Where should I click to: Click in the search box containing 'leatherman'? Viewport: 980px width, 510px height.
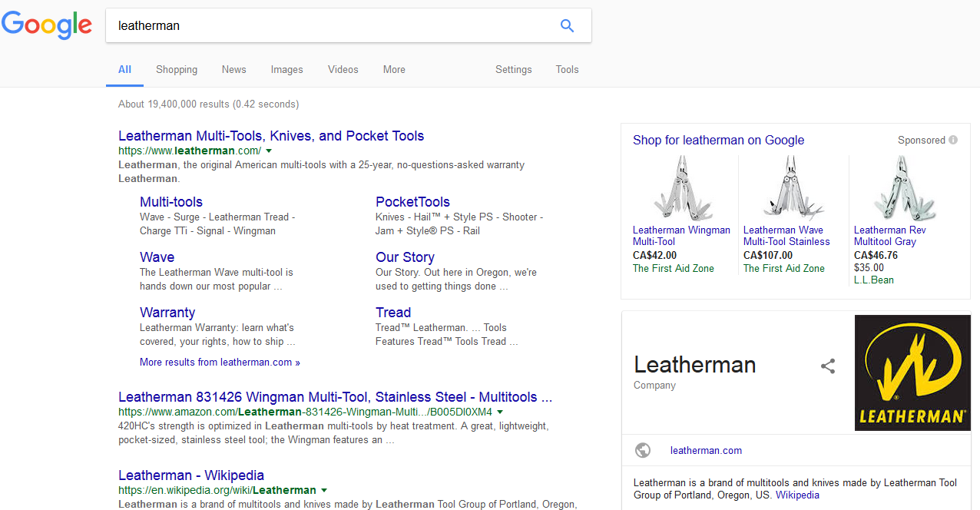coord(330,25)
